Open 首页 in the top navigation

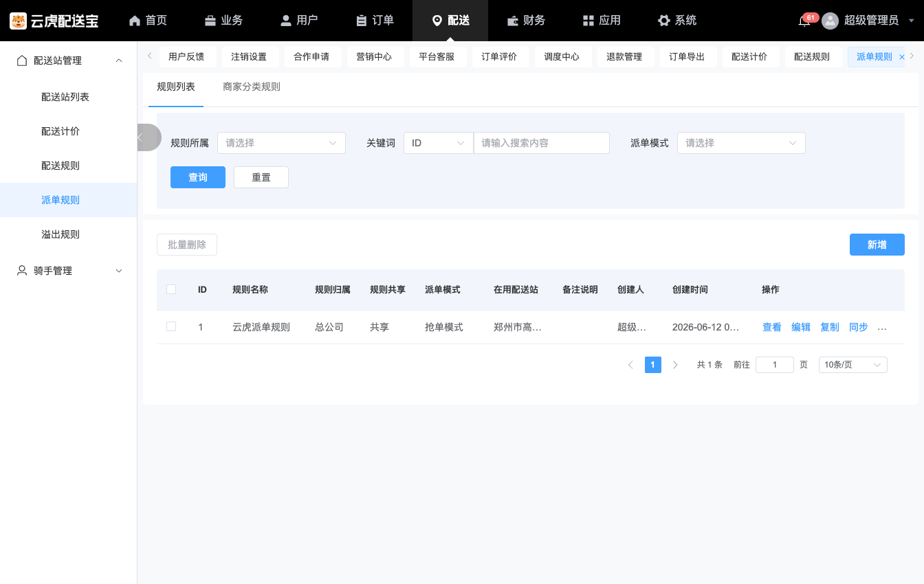click(148, 21)
